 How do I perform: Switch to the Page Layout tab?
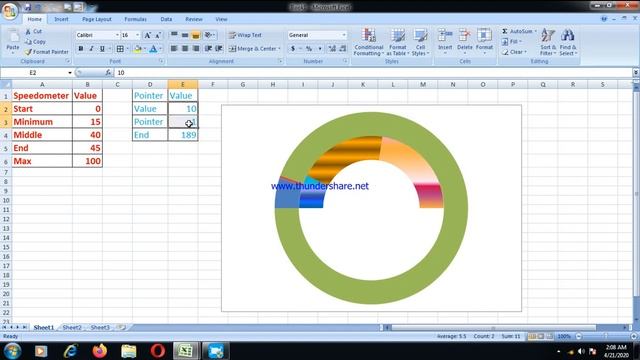tap(97, 19)
